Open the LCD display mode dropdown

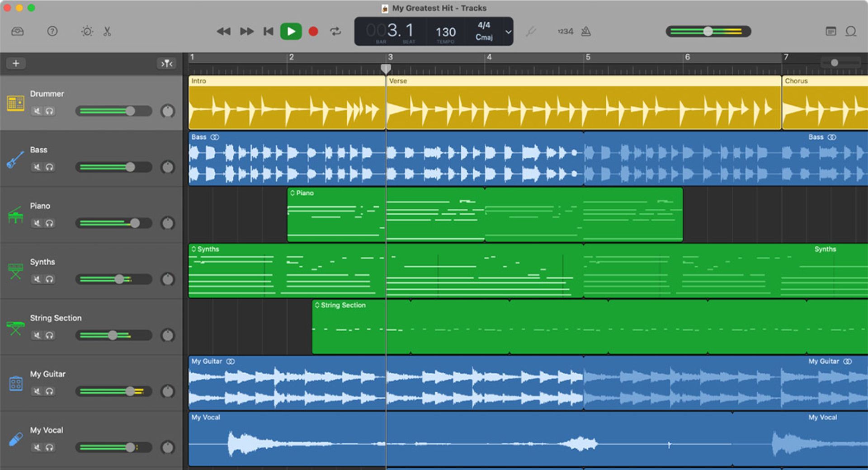[x=508, y=32]
